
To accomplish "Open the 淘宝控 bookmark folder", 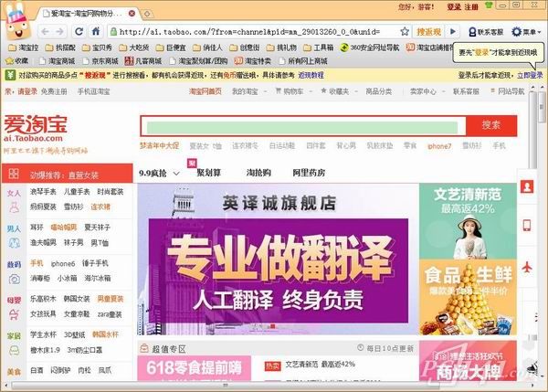I will (x=24, y=48).
